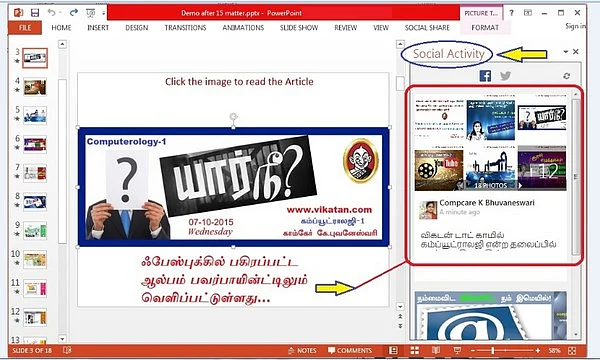600x360 pixels.
Task: Click slide thumbnail panel scroll down arrow
Action: click(62, 339)
